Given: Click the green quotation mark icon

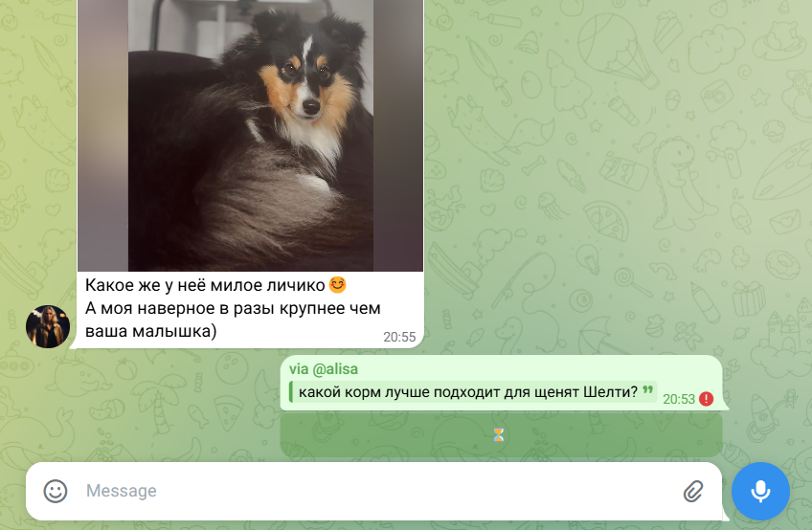Looking at the screenshot, I should pyautogui.click(x=647, y=389).
